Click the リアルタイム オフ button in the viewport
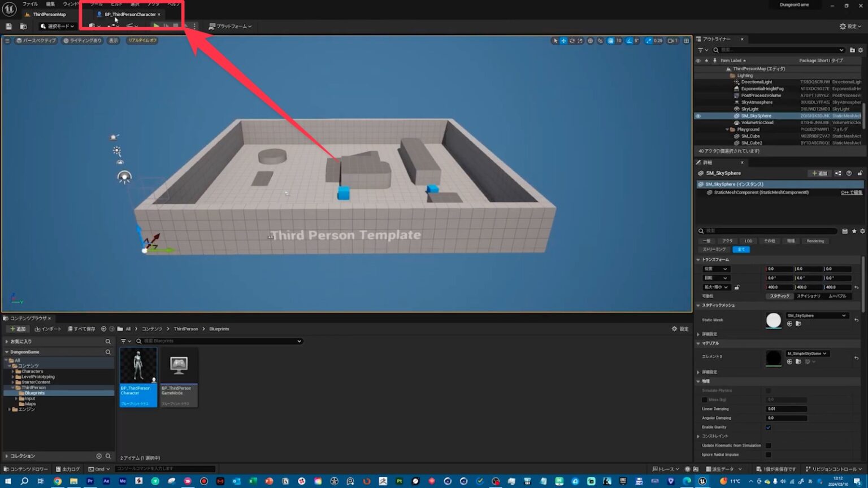This screenshot has height=488, width=868. (142, 40)
